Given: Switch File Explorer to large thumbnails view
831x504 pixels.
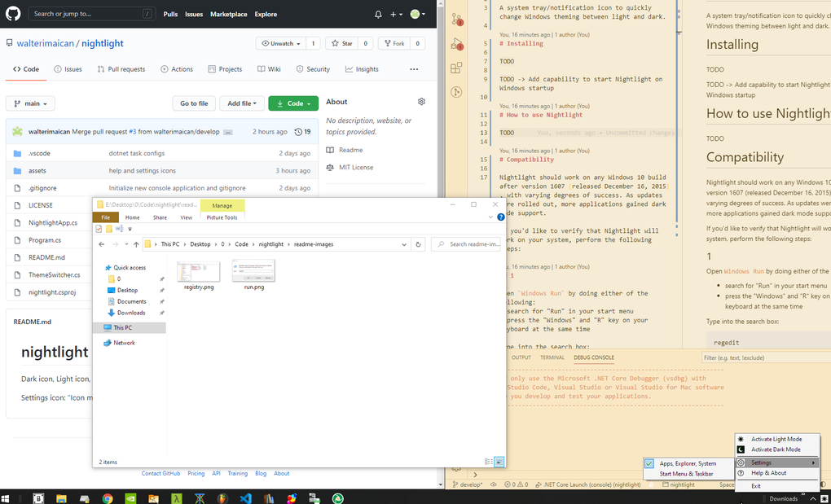Looking at the screenshot, I should (x=499, y=462).
